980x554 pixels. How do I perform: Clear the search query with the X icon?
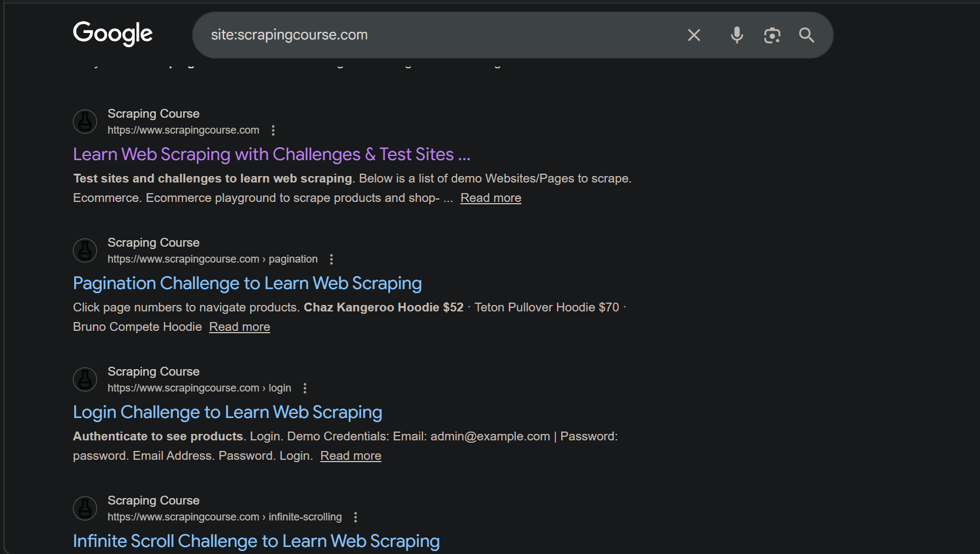tap(694, 35)
